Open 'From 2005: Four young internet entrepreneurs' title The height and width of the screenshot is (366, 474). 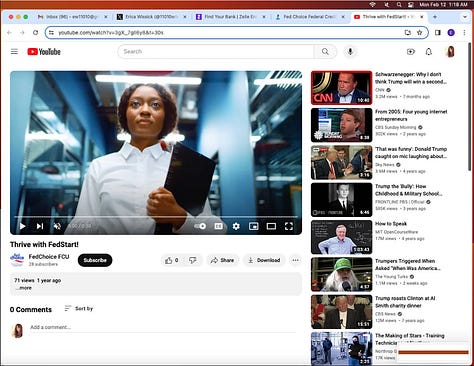pyautogui.click(x=411, y=115)
